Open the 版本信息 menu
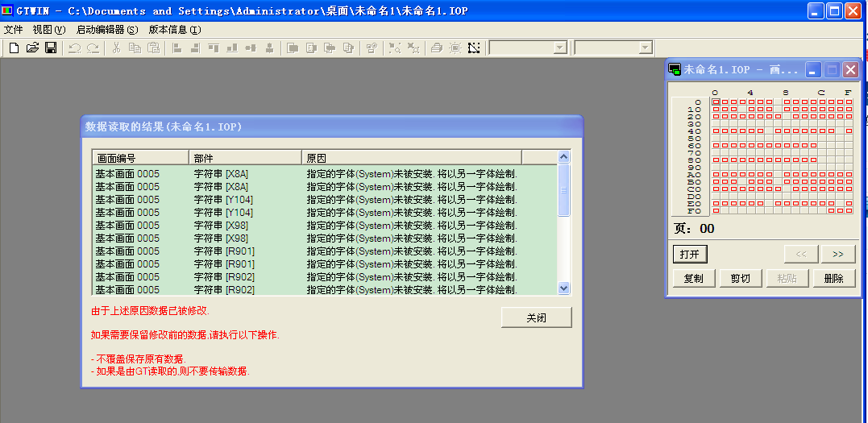 [x=174, y=30]
